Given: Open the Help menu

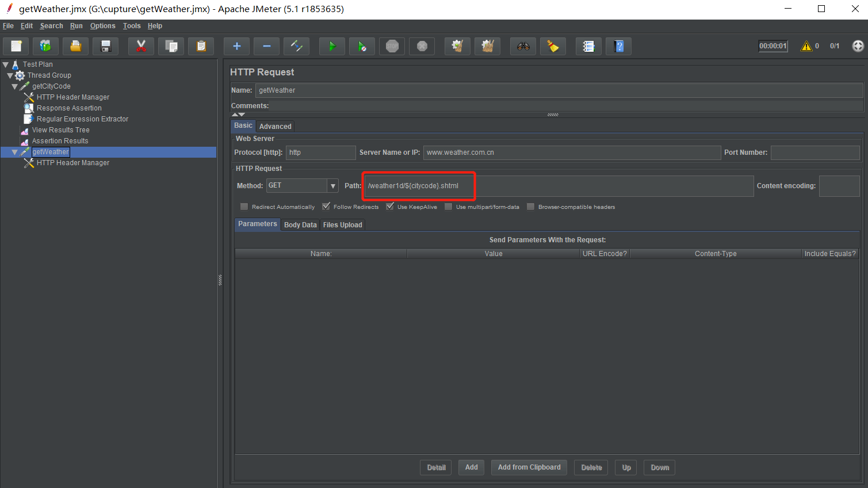Looking at the screenshot, I should tap(155, 26).
